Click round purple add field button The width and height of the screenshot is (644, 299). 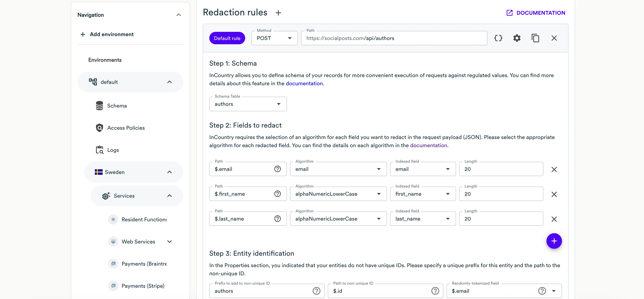554,241
